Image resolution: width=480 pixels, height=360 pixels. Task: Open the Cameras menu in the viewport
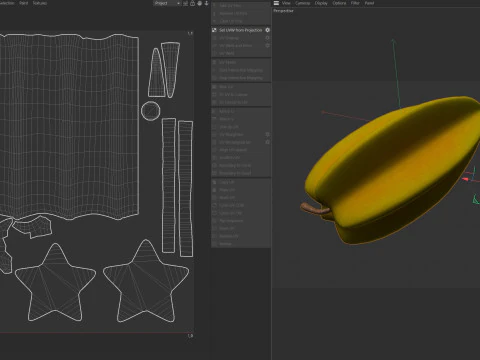click(x=303, y=3)
